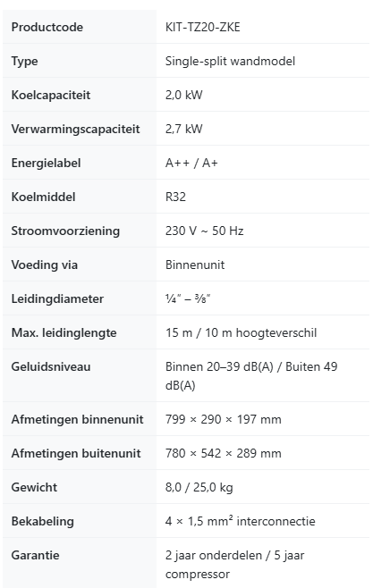Click the Afmetingen binnenunit dimensions value
Screen dimensions: 373x588
pyautogui.click(x=224, y=419)
